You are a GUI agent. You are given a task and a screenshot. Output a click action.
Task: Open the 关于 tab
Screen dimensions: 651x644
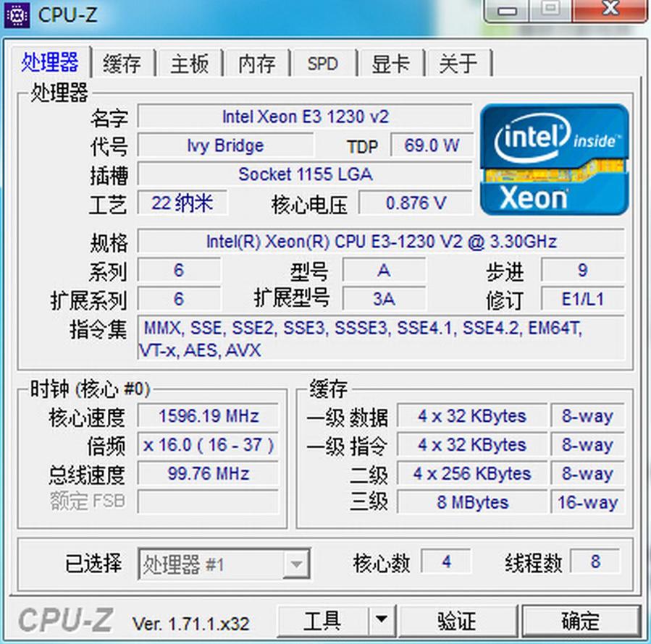point(458,64)
